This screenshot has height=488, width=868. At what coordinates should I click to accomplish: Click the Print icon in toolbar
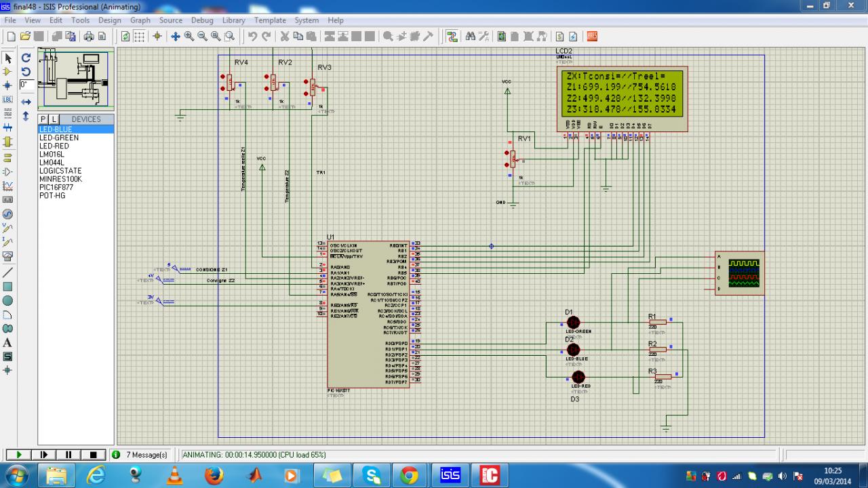pyautogui.click(x=89, y=37)
